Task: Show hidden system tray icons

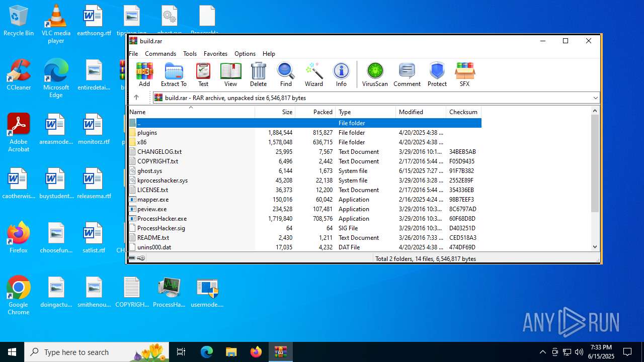Action: [542, 352]
